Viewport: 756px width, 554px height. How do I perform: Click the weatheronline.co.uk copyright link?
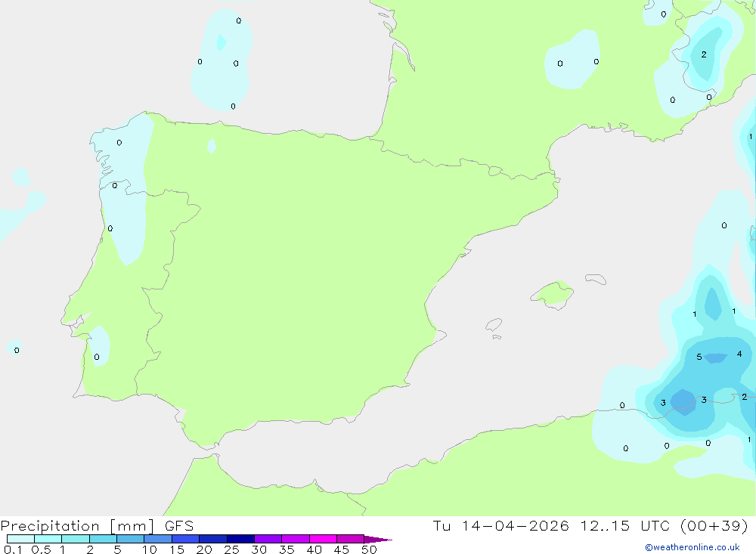[x=692, y=547]
